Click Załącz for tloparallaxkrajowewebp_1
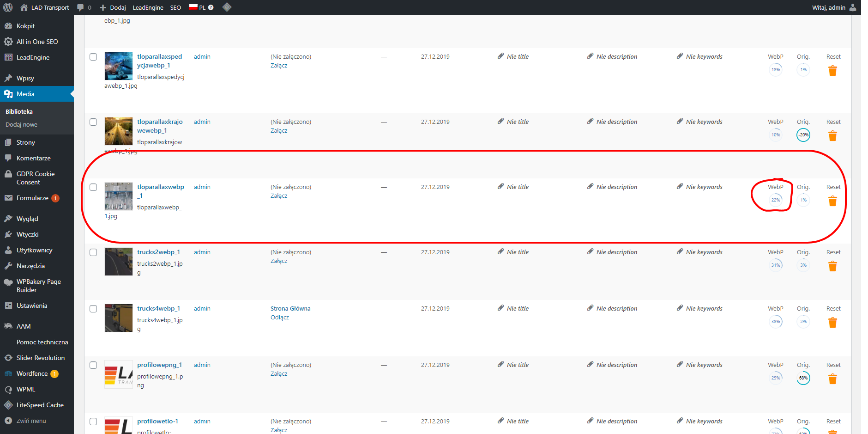Image resolution: width=868 pixels, height=434 pixels. 279,130
